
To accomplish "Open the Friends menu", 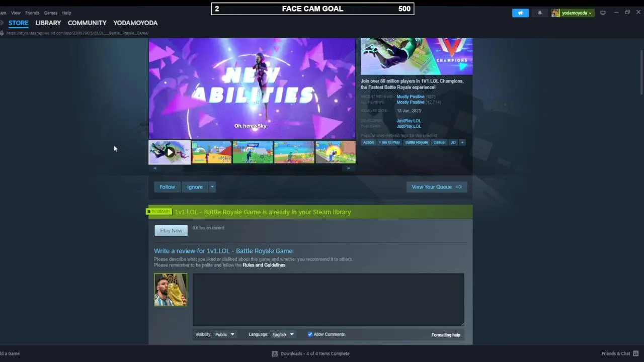I will tap(32, 13).
